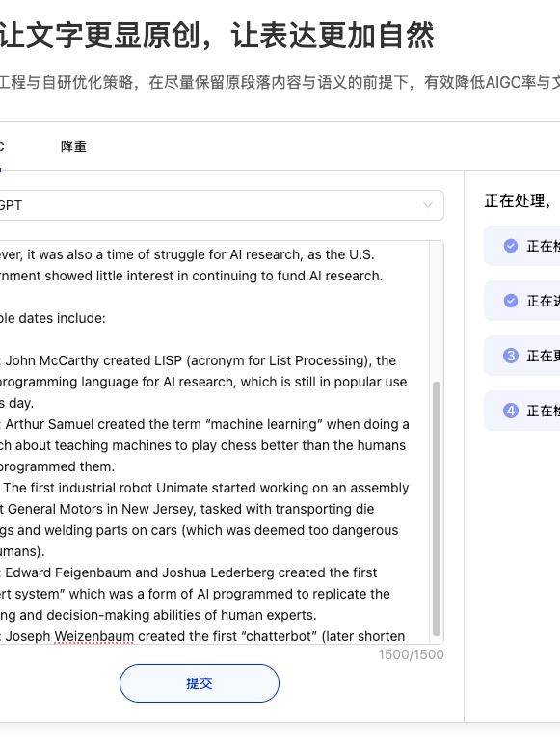Image resolution: width=560 pixels, height=745 pixels.
Task: Click the 1500/1500 character counter
Action: tap(411, 654)
